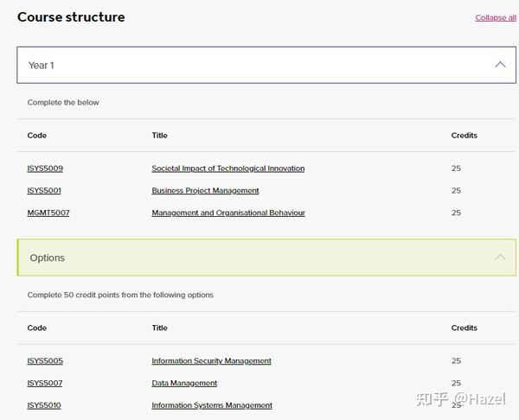519x420 pixels.
Task: Select the Course structure heading
Action: pyautogui.click(x=71, y=17)
